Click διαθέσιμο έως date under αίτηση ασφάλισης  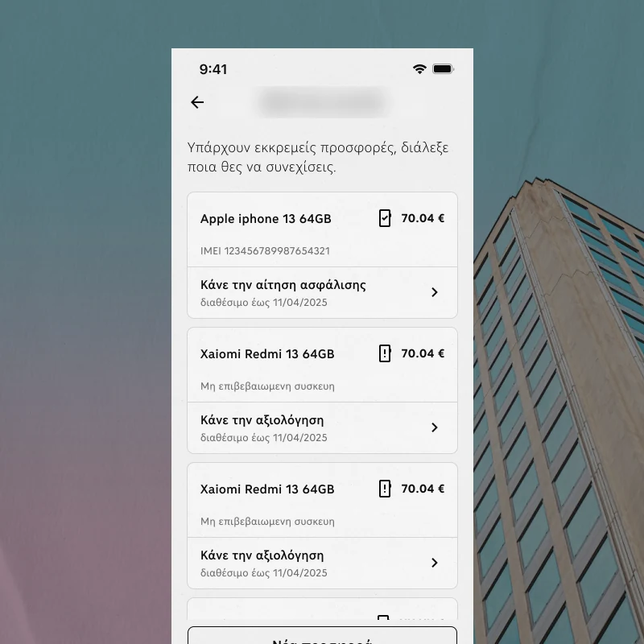264,303
